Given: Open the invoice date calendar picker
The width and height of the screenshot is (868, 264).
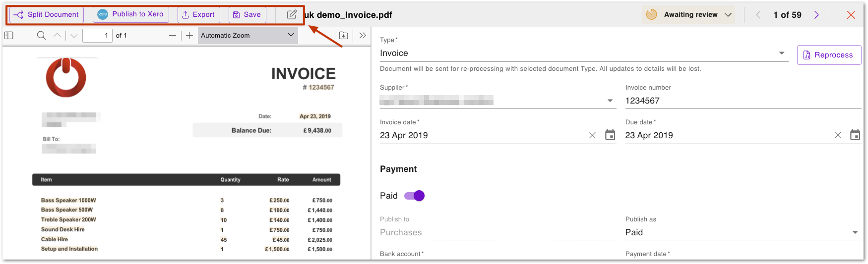Looking at the screenshot, I should [610, 135].
